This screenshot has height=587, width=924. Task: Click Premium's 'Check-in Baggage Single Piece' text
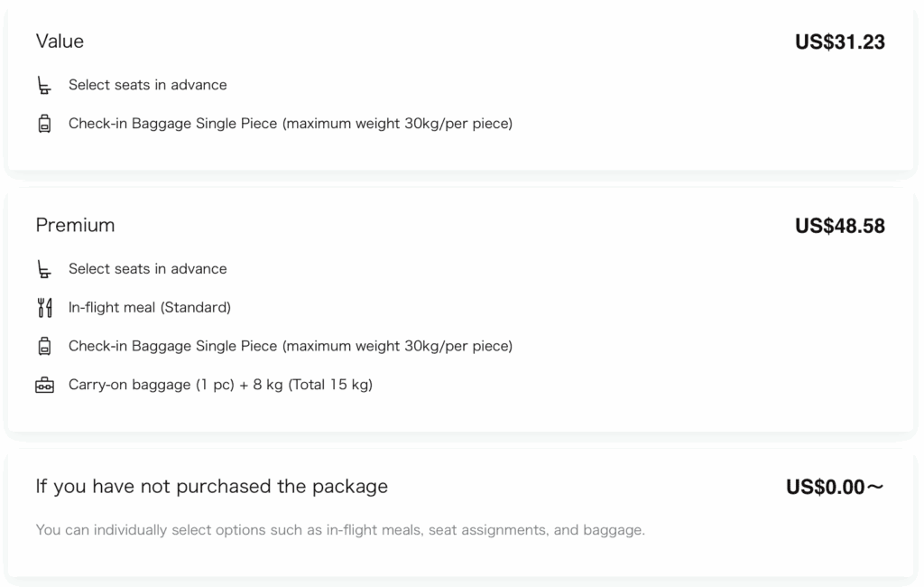pyautogui.click(x=290, y=346)
